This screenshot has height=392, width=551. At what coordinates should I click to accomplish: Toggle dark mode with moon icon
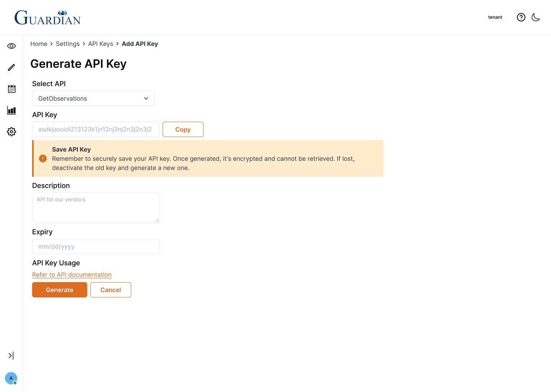[x=536, y=17]
